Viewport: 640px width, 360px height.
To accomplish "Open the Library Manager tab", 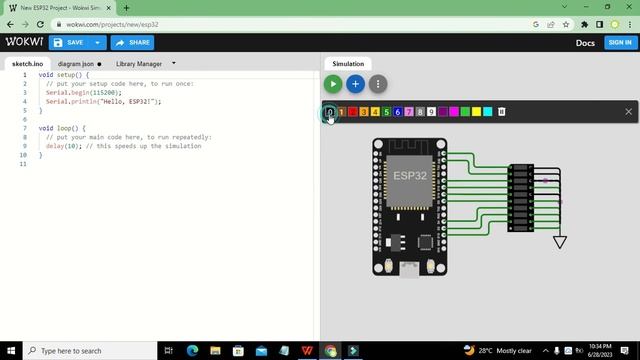I will coord(139,64).
